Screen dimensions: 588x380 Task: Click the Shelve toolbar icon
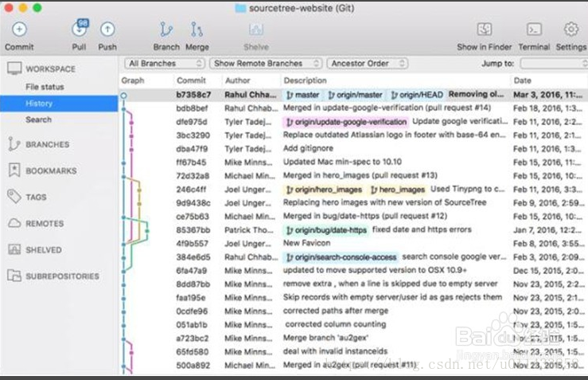(x=256, y=29)
